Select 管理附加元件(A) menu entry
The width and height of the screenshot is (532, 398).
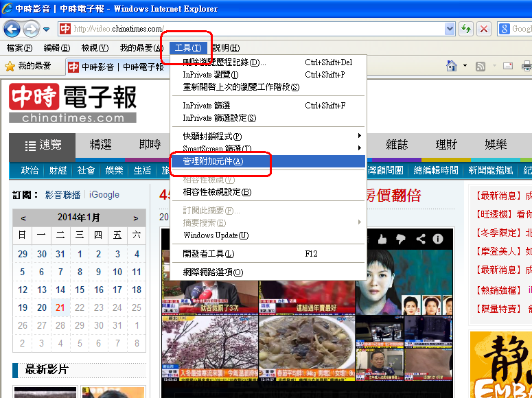268,161
